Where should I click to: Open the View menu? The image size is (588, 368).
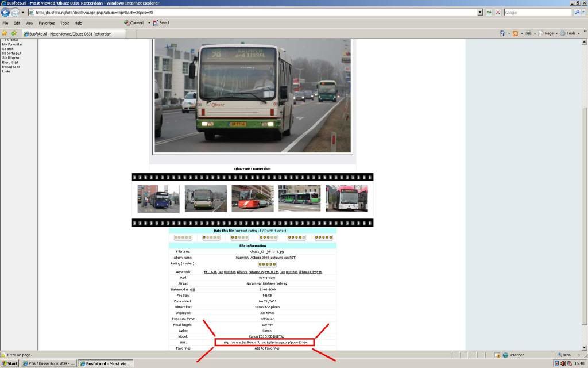[x=29, y=23]
